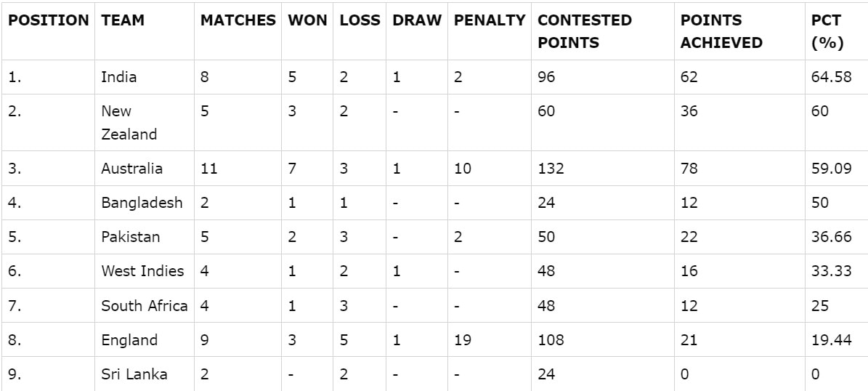The width and height of the screenshot is (868, 391).
Task: Click the TEAM column header
Action: (123, 20)
